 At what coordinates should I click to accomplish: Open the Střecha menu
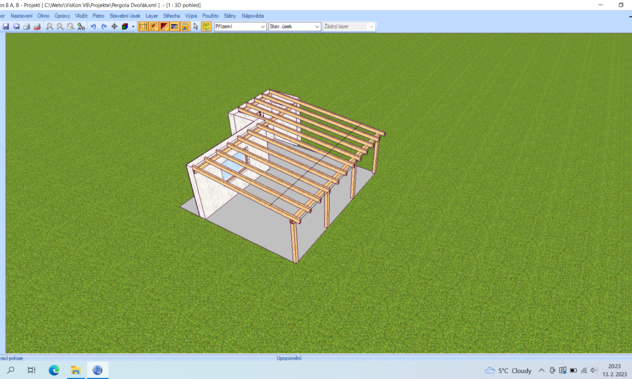click(171, 16)
